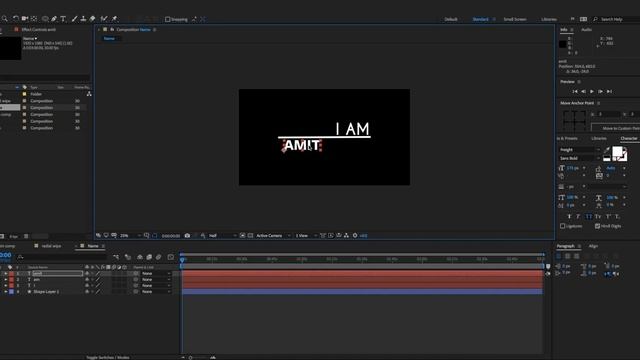Screen dimensions: 640x360
Task: Open the Audio panel tab
Action: (586, 30)
